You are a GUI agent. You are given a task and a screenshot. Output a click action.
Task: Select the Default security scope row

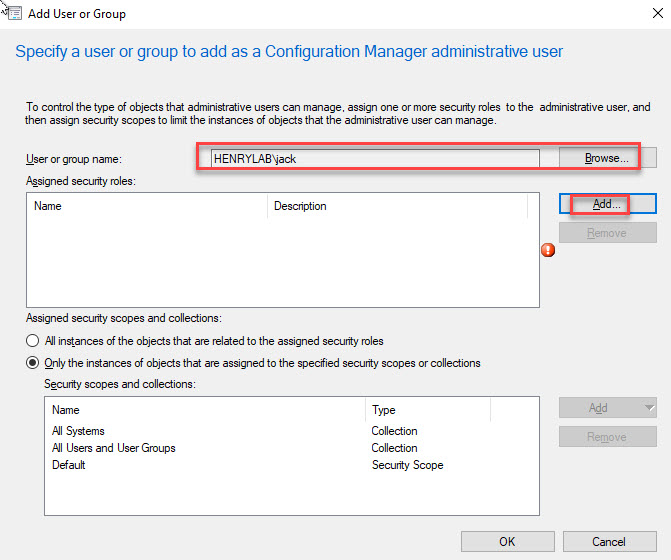(x=68, y=465)
